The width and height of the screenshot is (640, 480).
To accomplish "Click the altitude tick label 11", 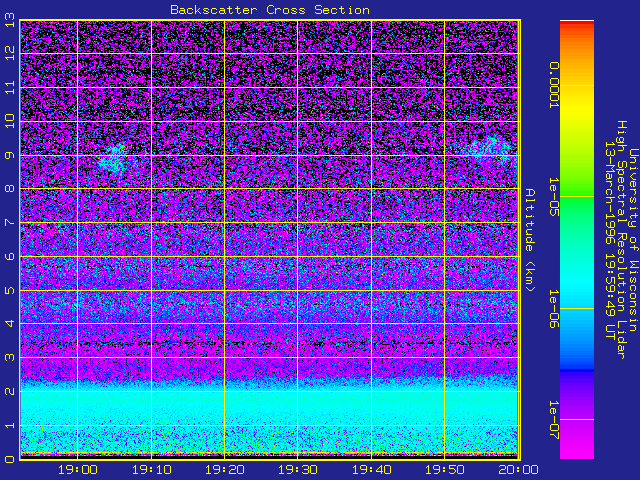I will pyautogui.click(x=10, y=87).
